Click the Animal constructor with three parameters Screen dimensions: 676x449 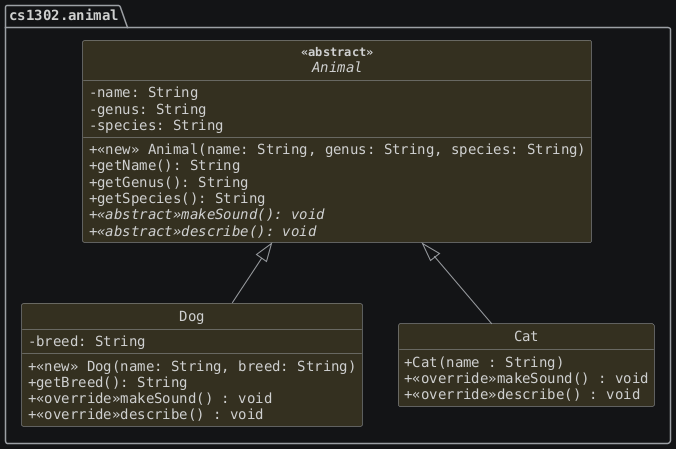337,149
